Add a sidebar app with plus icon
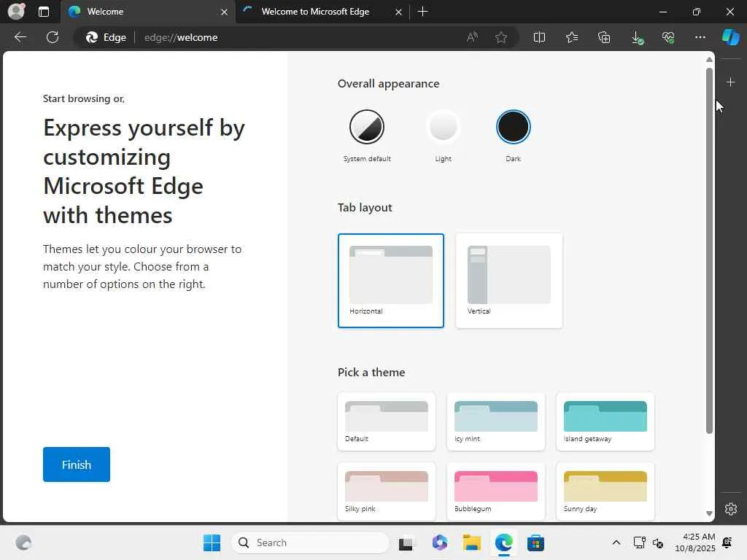The height and width of the screenshot is (560, 747). pos(730,82)
